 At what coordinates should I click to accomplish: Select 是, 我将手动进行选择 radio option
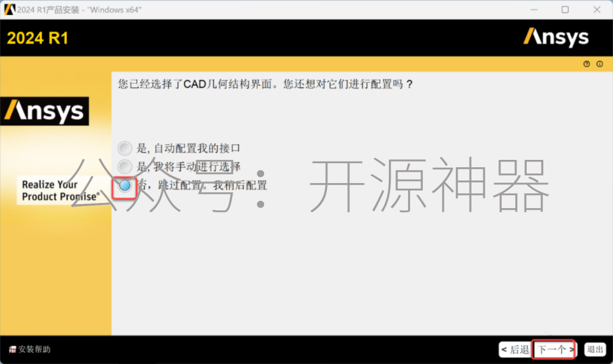coord(125,167)
